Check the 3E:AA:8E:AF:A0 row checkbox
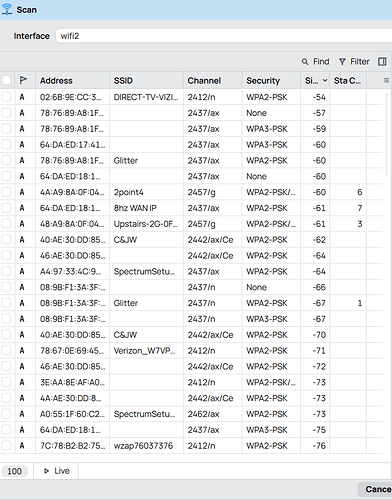Screen dimensions: 392x500 pyautogui.click(x=6, y=382)
